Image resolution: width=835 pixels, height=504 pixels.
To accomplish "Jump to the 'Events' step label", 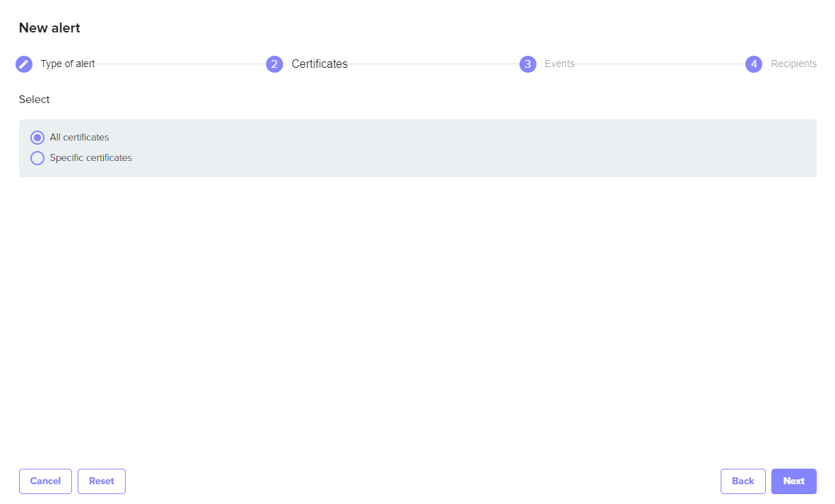I will 559,64.
